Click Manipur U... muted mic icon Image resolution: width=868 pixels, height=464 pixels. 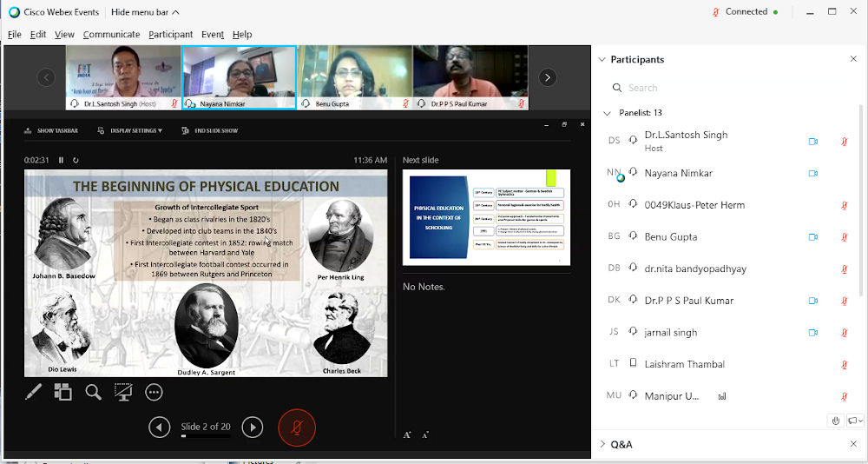(845, 396)
